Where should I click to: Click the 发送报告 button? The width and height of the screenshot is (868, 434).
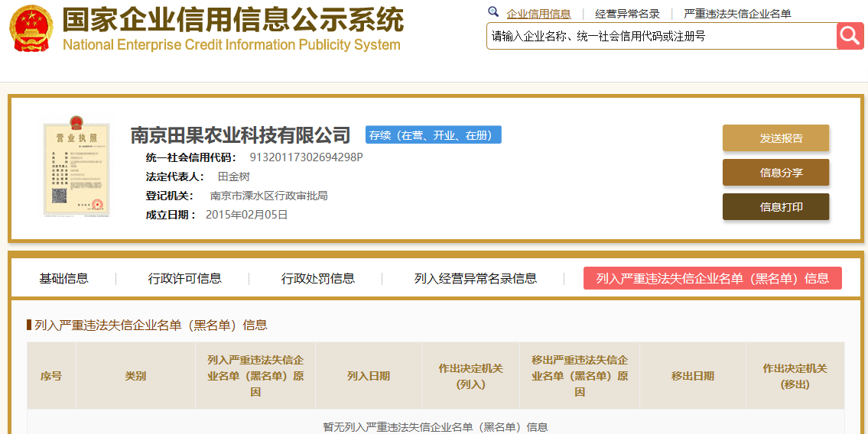(x=775, y=138)
